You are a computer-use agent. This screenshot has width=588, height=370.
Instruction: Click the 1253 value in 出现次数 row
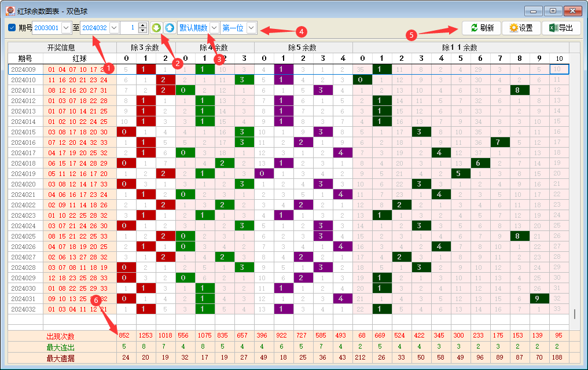pyautogui.click(x=145, y=335)
